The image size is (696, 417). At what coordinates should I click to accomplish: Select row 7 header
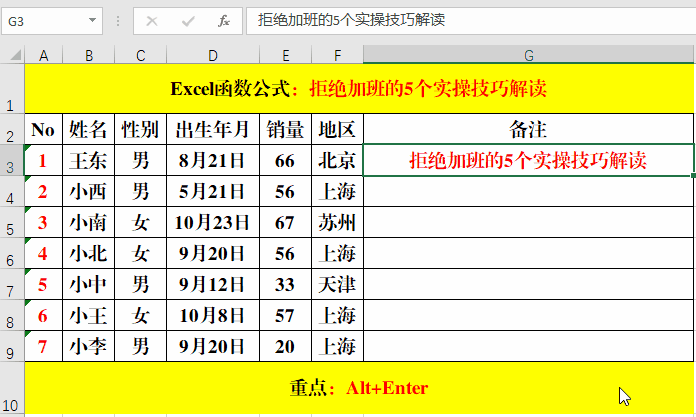coord(12,284)
